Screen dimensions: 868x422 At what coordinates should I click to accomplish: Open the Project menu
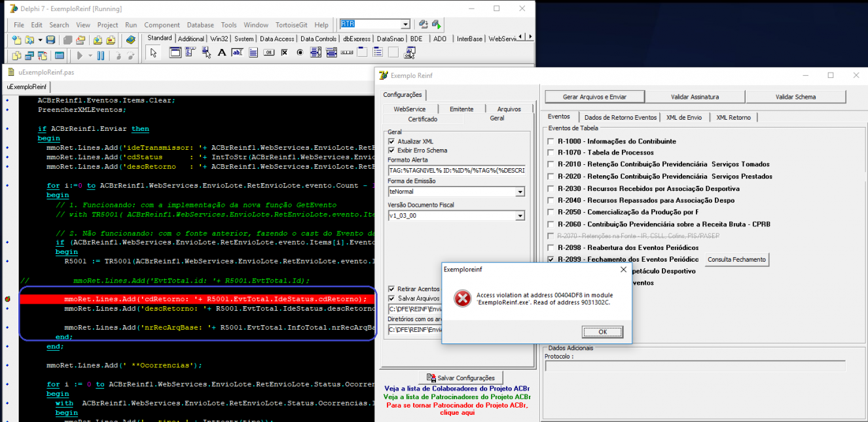tap(107, 25)
